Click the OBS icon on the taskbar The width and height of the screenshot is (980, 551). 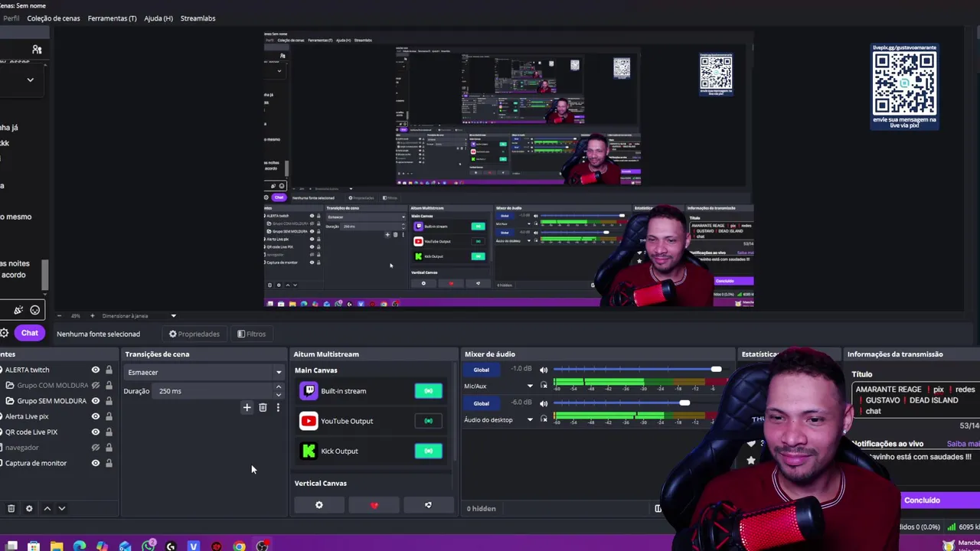pos(263,546)
